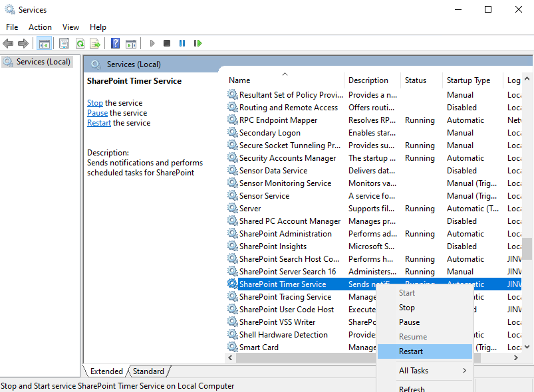Click the Start Service play icon
This screenshot has height=392, width=534.
pyautogui.click(x=152, y=43)
